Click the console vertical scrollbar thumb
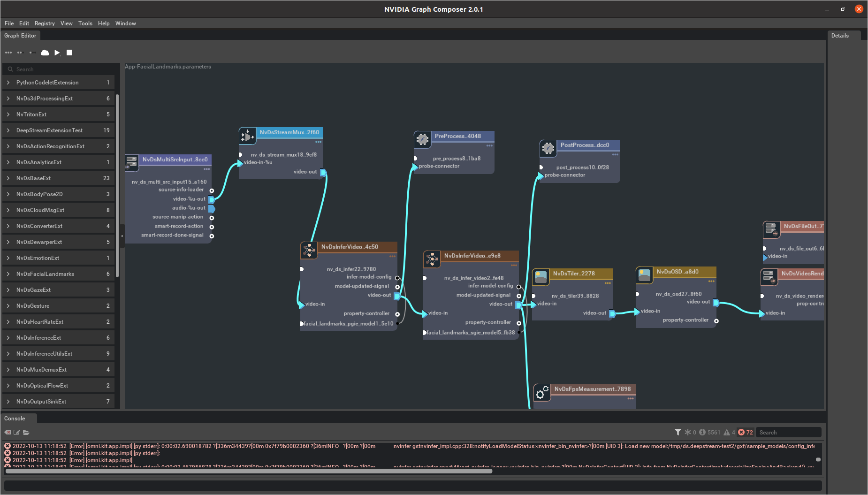Screen dimensions: 868x495 [818, 459]
